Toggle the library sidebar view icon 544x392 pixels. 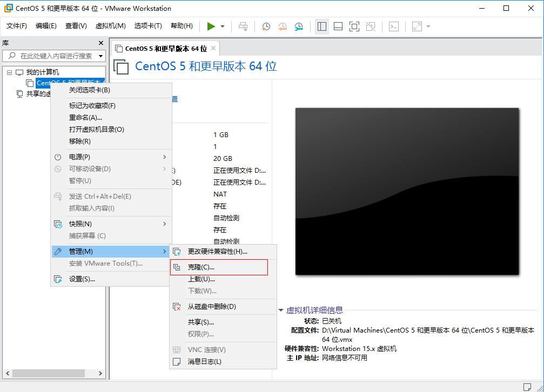click(322, 26)
